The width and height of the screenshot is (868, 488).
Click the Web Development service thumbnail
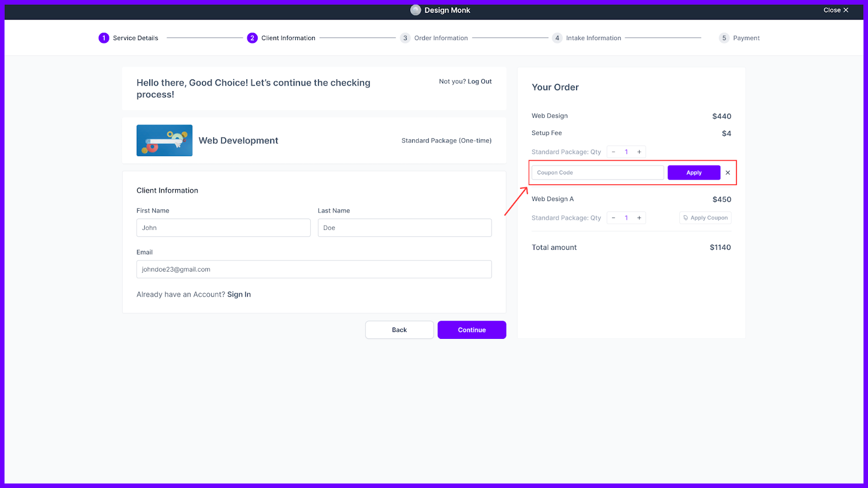pyautogui.click(x=164, y=140)
